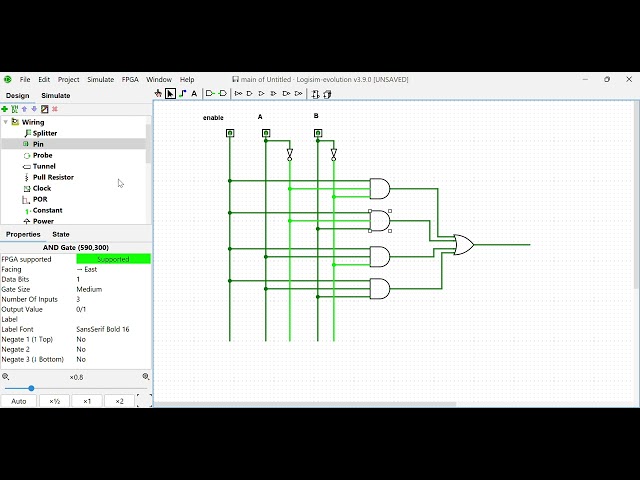Screen dimensions: 640x480
Task: Move circuit down with blue down arrow
Action: [x=34, y=109]
